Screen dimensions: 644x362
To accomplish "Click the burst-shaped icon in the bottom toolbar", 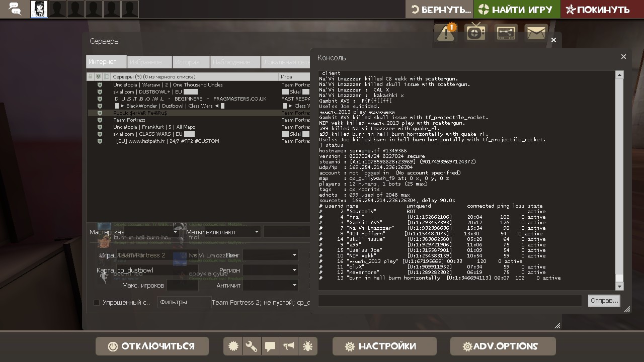I will coord(233,346).
